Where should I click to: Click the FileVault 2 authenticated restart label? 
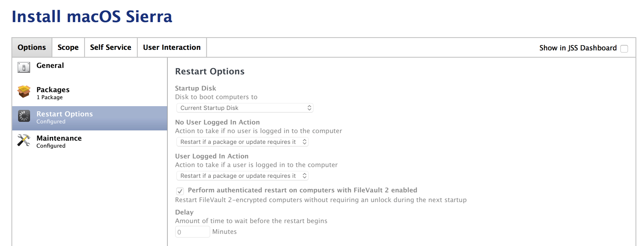click(x=302, y=190)
